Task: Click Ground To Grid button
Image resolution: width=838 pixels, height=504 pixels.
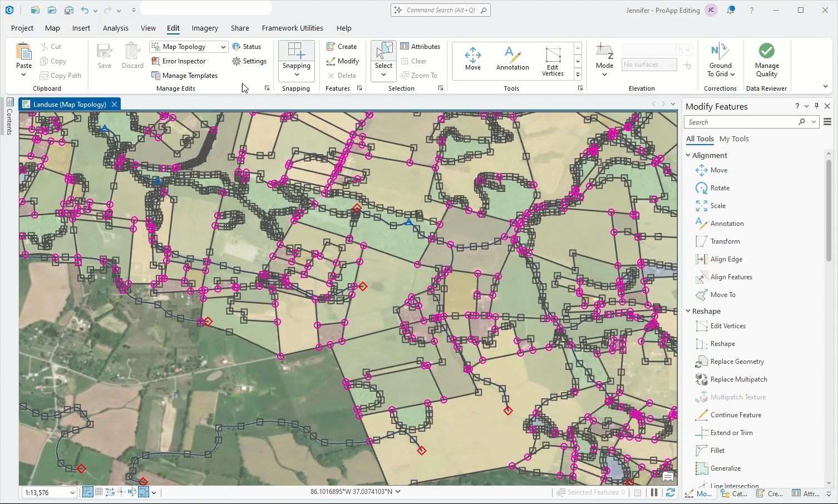Action: point(721,60)
